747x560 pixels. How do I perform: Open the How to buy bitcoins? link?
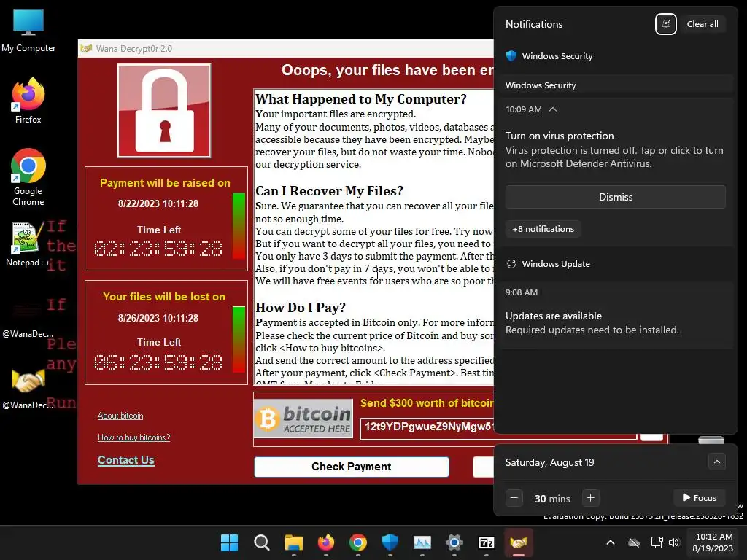[134, 437]
